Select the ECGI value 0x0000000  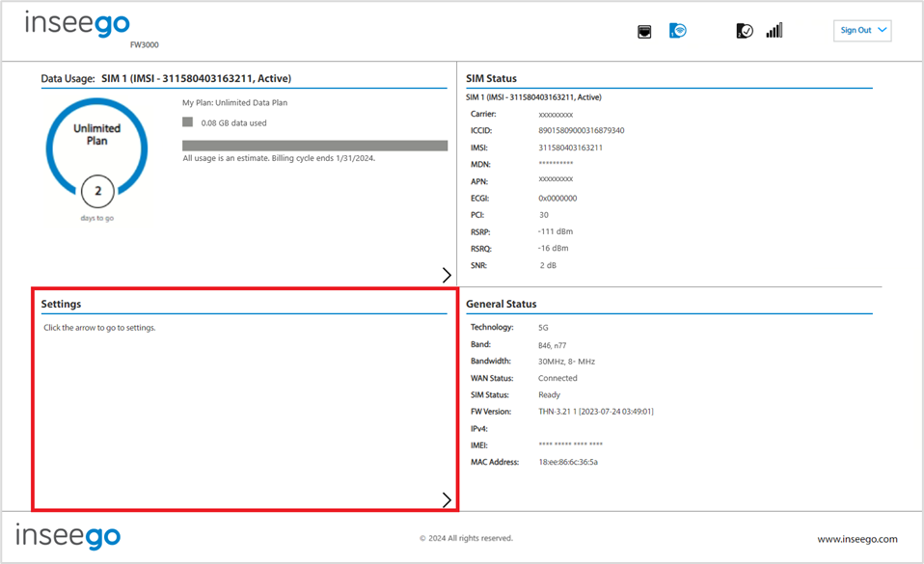click(x=557, y=198)
